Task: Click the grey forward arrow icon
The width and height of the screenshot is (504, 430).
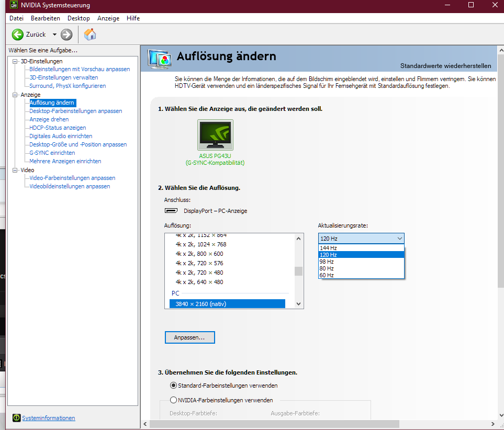Action: pos(66,35)
